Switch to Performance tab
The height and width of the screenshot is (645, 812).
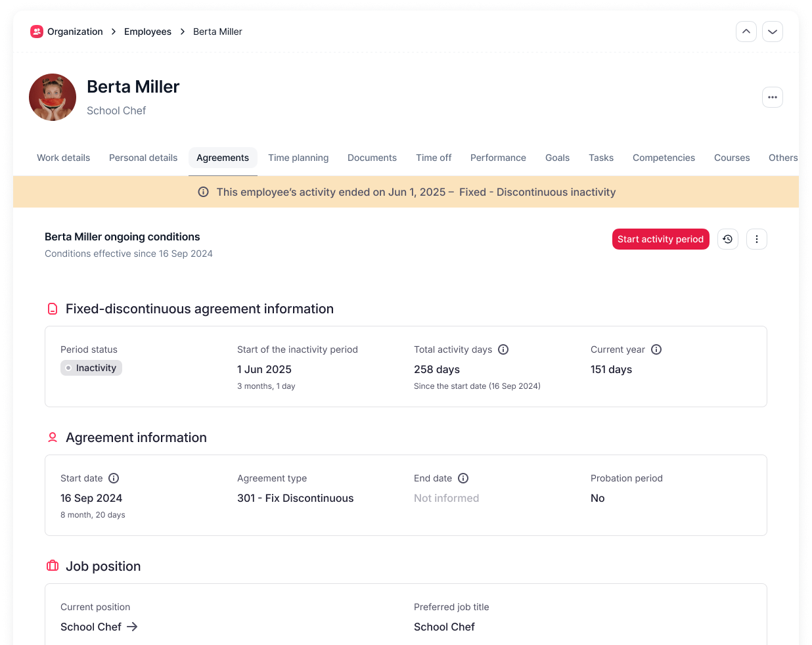click(x=498, y=158)
